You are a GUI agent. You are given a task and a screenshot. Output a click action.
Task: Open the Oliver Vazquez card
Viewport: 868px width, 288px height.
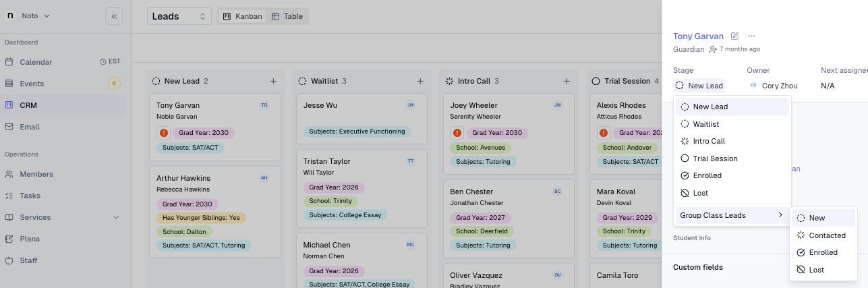[509, 275]
